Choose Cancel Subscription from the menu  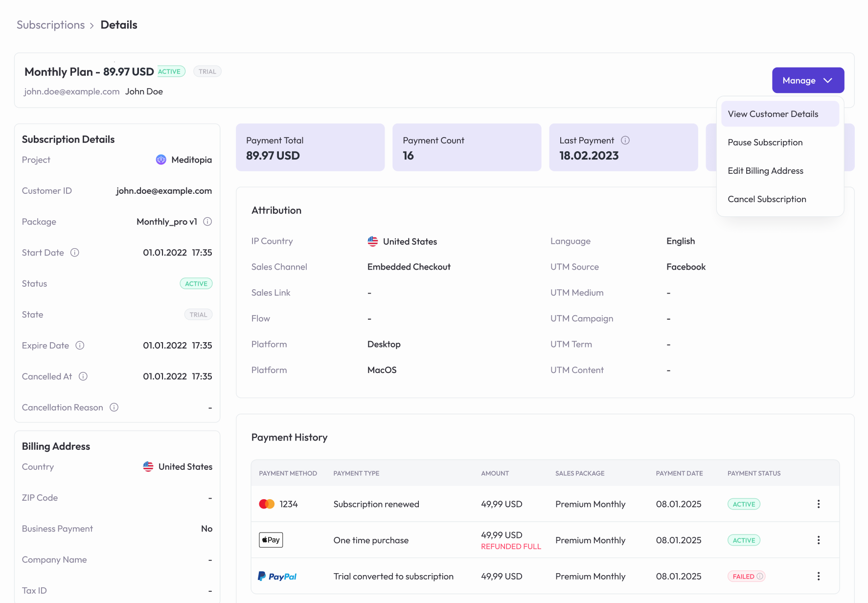[x=767, y=199]
